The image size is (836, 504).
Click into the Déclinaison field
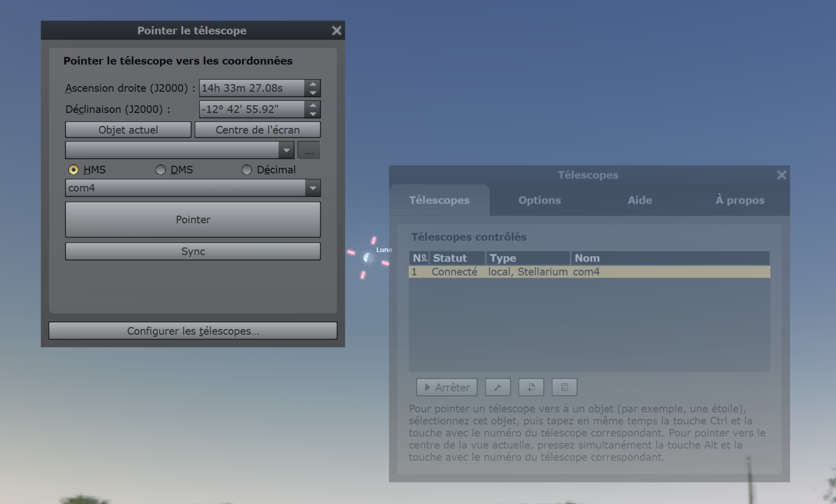coord(252,109)
